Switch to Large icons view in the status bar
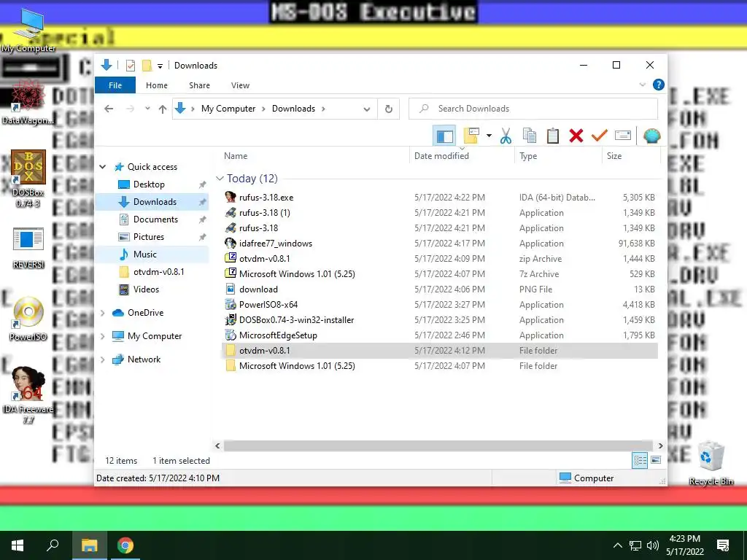This screenshot has width=747, height=560. point(656,461)
